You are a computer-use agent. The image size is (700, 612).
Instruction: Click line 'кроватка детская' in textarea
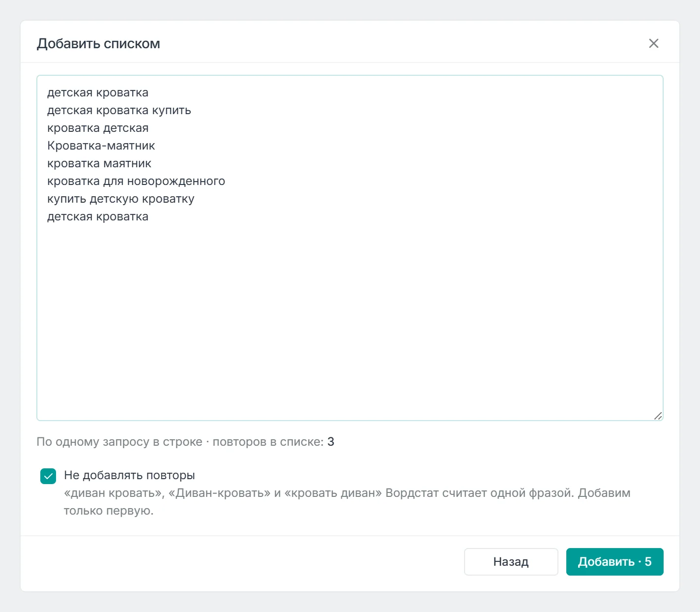[98, 128]
